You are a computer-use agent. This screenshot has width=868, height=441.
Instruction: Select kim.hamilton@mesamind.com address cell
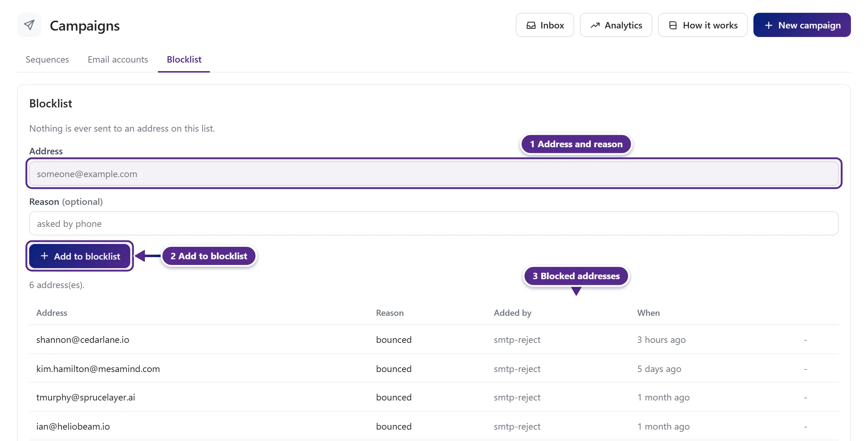98,369
